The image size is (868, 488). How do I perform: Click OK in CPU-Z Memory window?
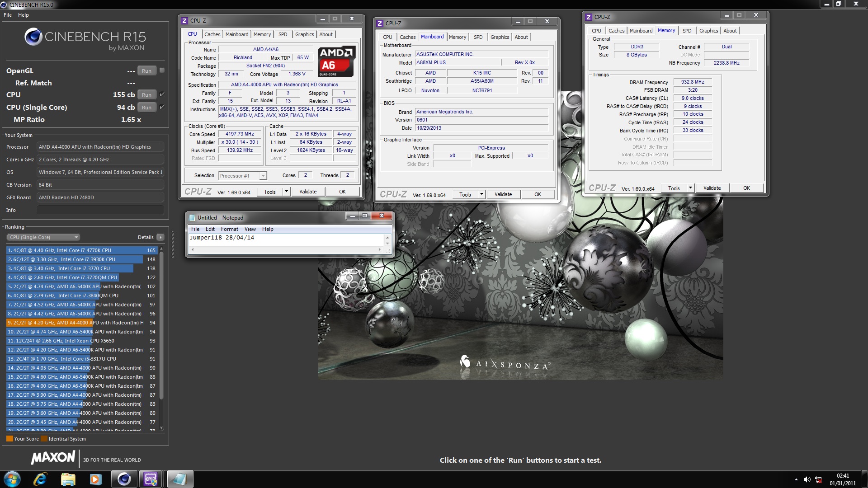(746, 188)
